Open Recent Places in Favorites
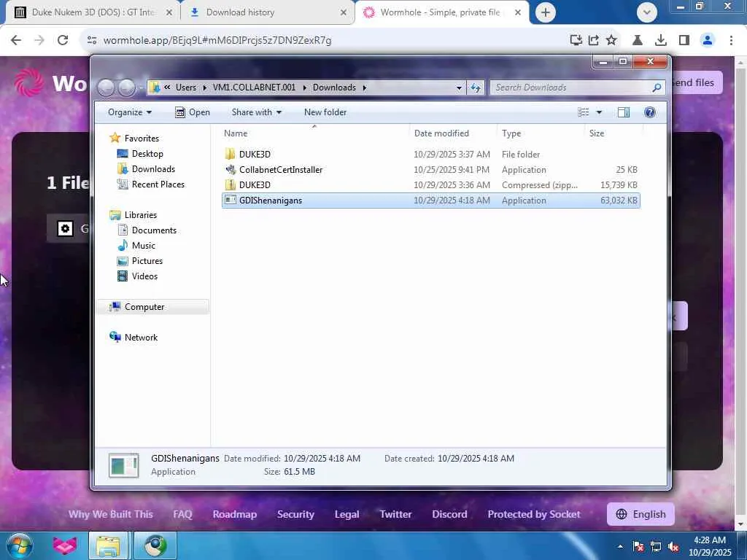The image size is (747, 560). coord(158,184)
